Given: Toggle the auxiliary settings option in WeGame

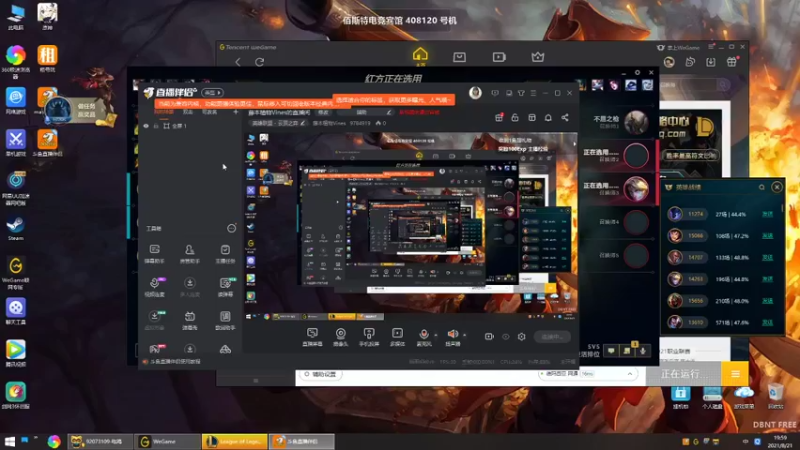Looking at the screenshot, I should (320, 374).
